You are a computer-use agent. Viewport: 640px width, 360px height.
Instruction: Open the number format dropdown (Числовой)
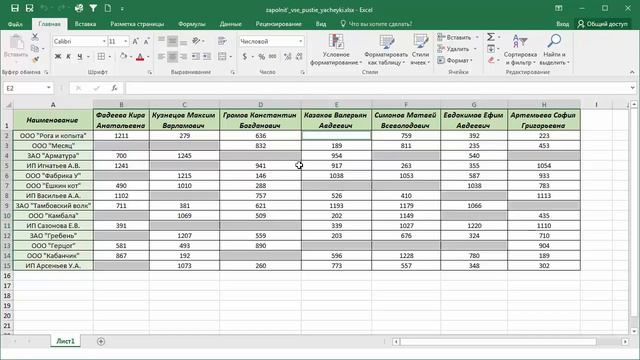pyautogui.click(x=301, y=41)
